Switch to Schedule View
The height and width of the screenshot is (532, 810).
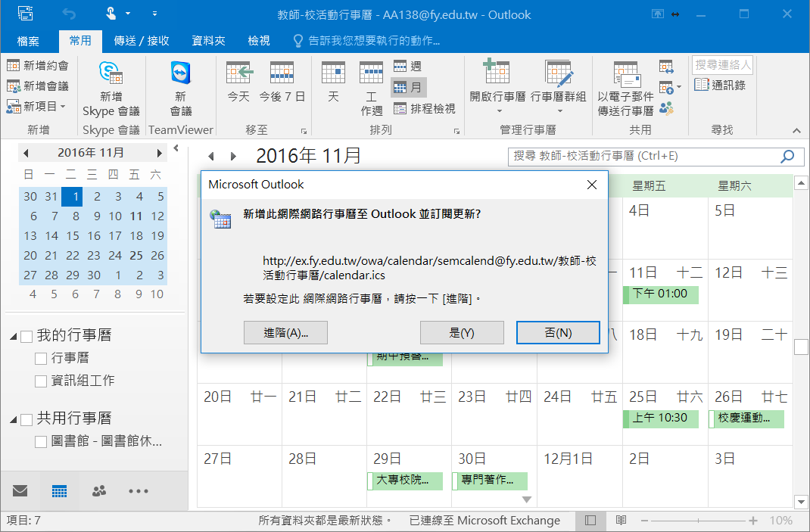[x=425, y=108]
